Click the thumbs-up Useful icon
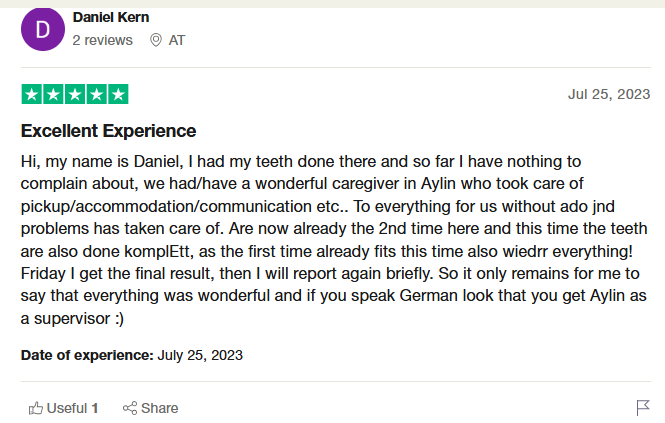The image size is (665, 423). (x=36, y=408)
